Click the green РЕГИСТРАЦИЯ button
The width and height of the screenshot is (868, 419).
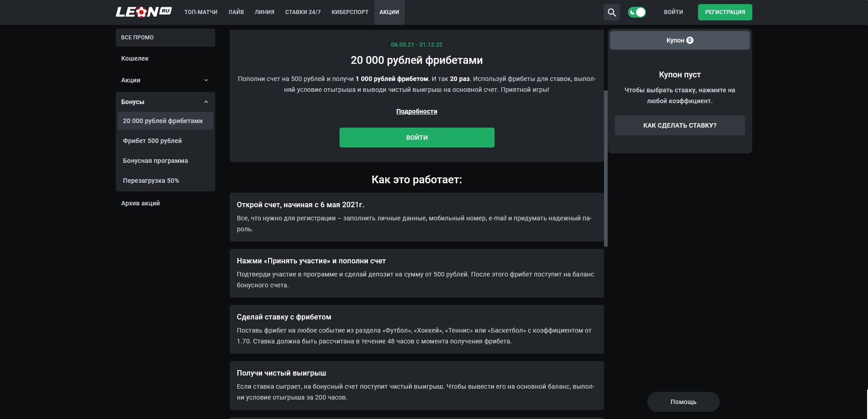pyautogui.click(x=725, y=12)
